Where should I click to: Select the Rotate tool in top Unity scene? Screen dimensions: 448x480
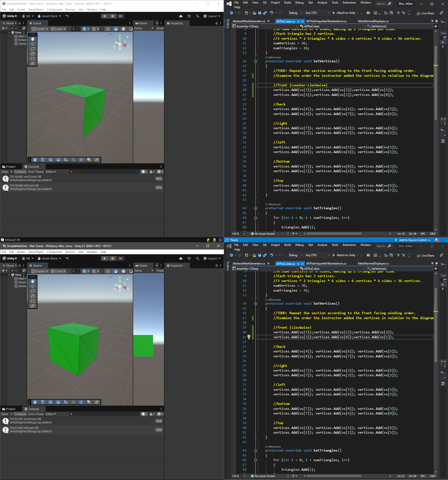(33, 49)
